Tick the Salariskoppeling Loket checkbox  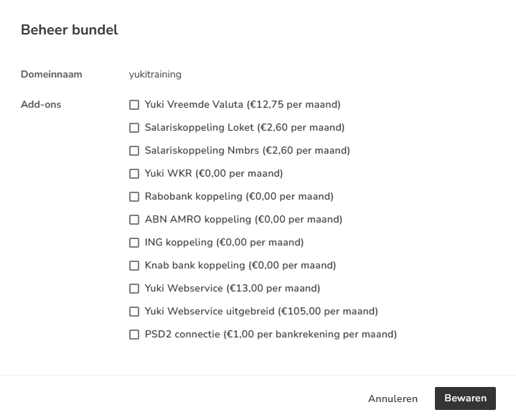pos(134,128)
